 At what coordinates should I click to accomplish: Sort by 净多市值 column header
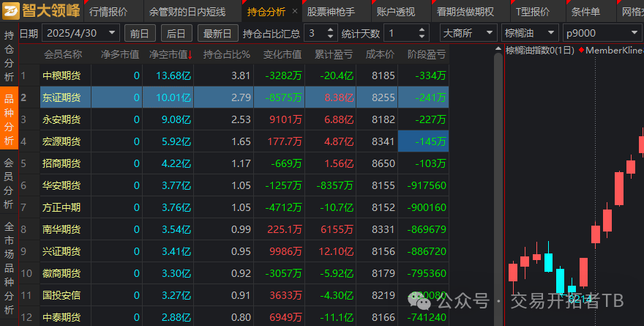[x=119, y=54]
